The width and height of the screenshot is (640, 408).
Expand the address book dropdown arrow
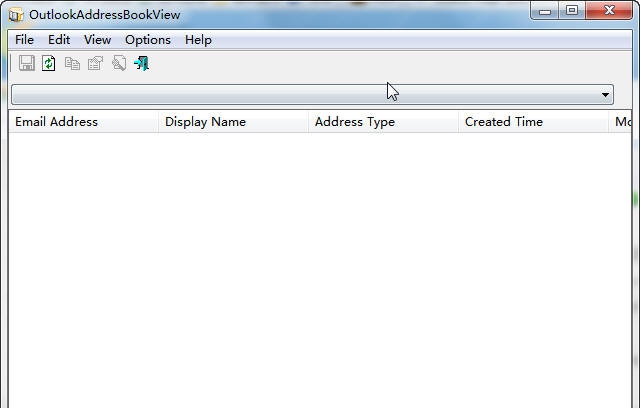click(605, 95)
